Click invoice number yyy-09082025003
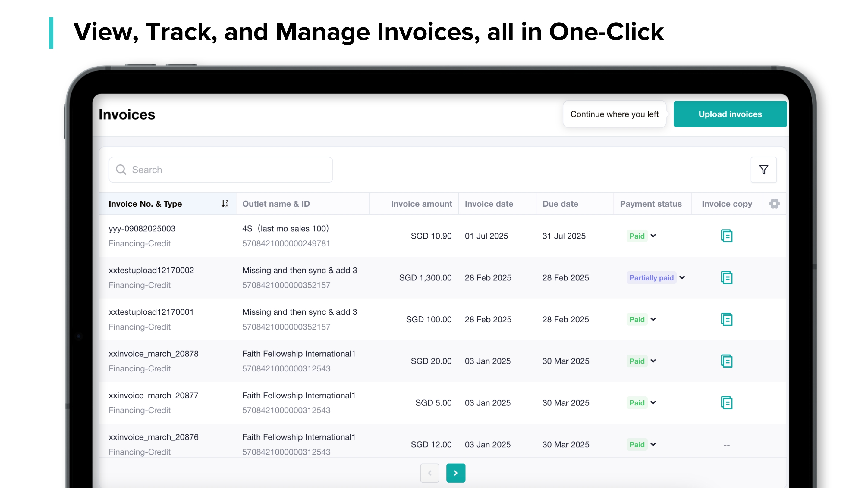The image size is (868, 488). click(x=142, y=229)
